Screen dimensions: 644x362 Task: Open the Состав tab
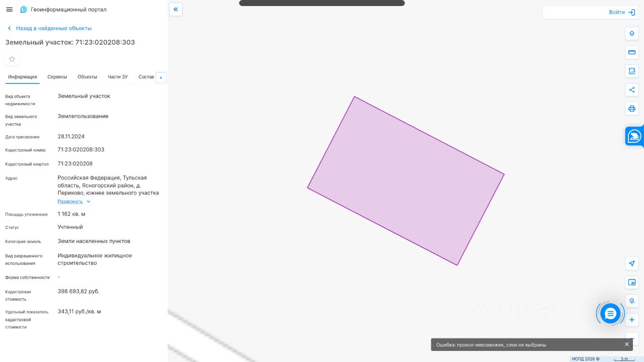146,77
